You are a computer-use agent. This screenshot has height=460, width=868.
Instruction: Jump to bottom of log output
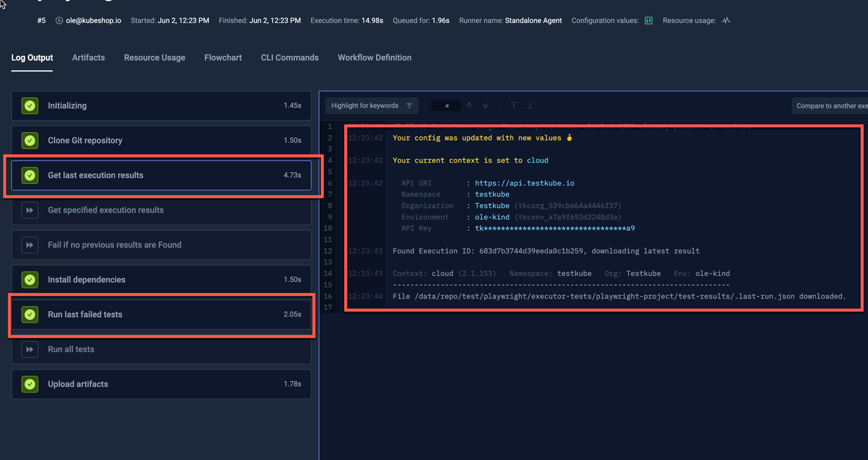tap(530, 106)
